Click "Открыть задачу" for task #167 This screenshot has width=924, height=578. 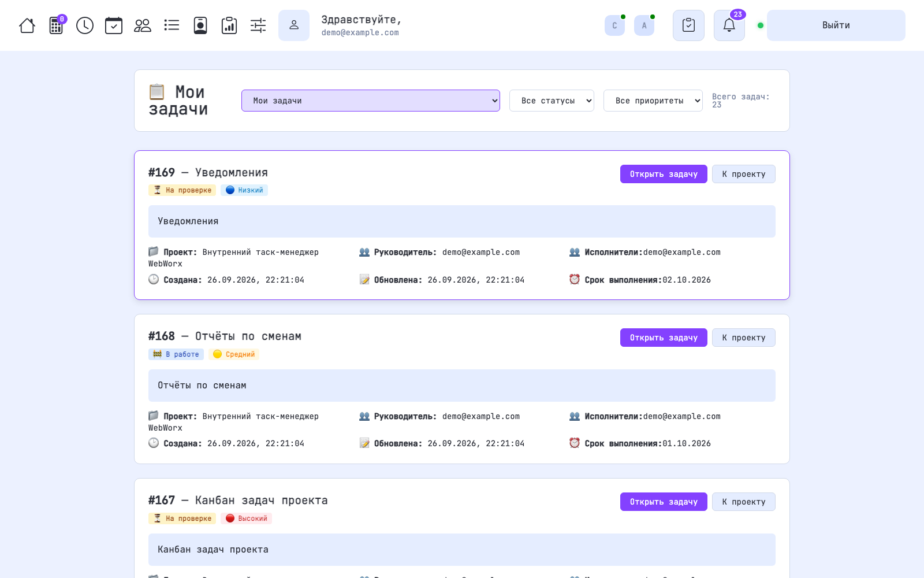(664, 502)
